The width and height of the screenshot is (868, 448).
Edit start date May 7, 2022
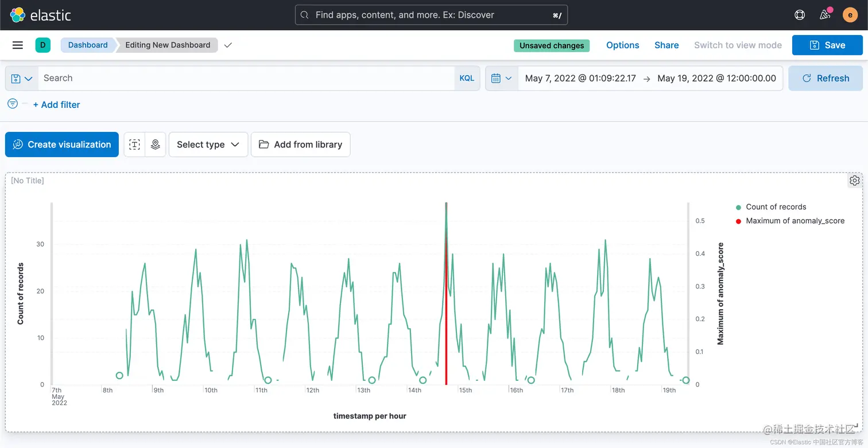[580, 78]
